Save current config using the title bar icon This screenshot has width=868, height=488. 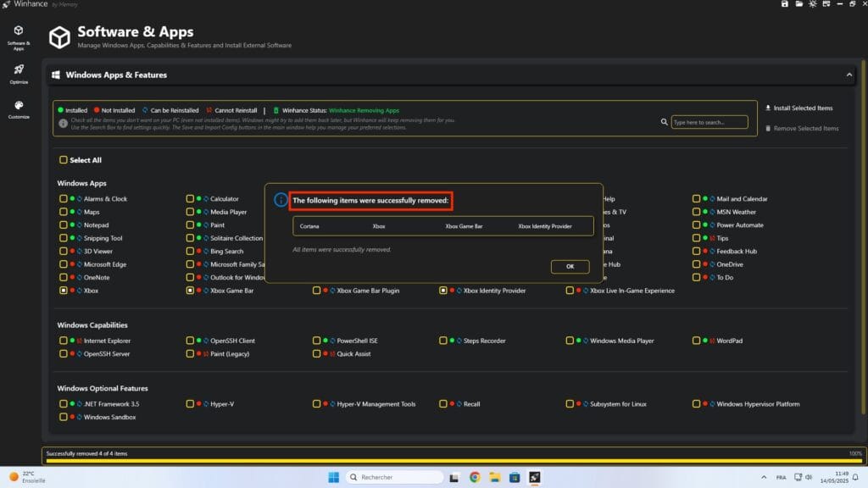tap(784, 4)
